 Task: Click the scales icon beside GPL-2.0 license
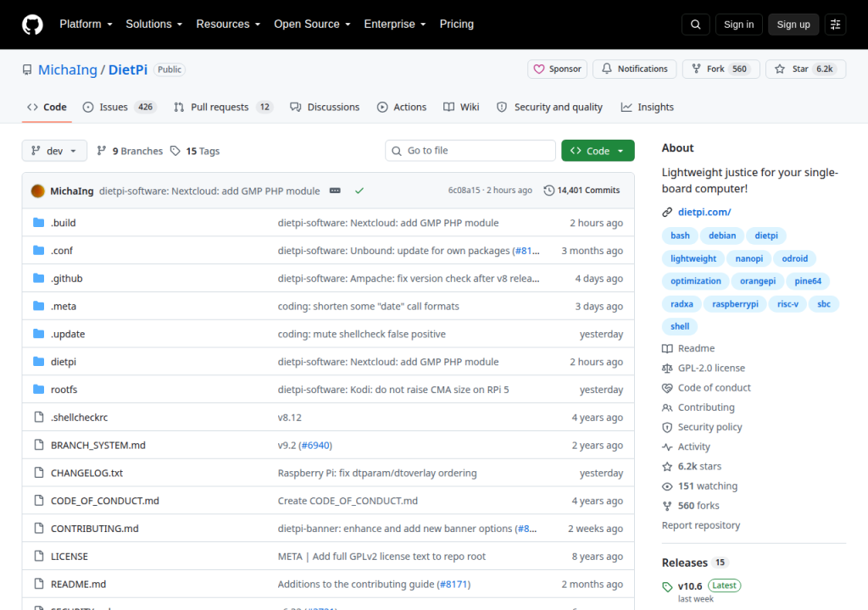click(667, 368)
